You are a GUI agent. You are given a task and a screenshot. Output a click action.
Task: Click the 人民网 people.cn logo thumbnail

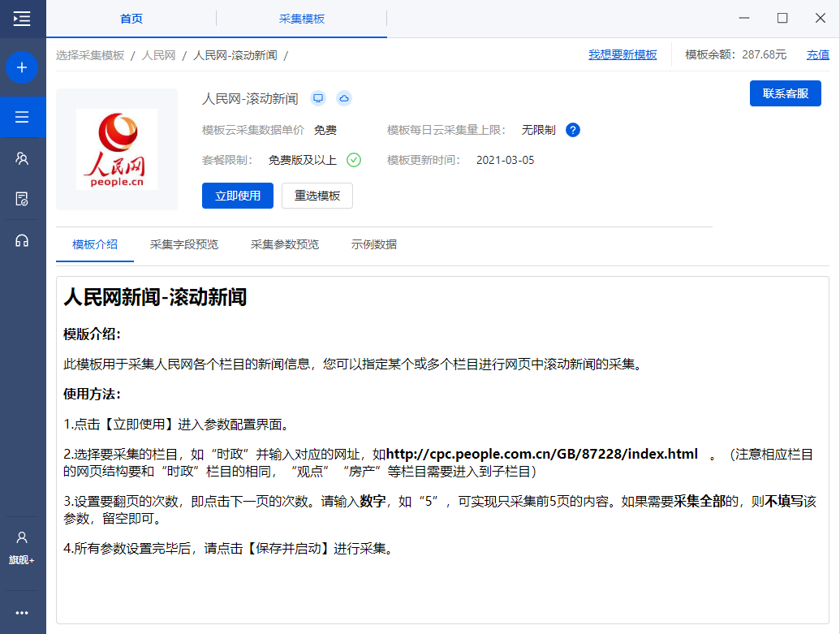(x=117, y=149)
